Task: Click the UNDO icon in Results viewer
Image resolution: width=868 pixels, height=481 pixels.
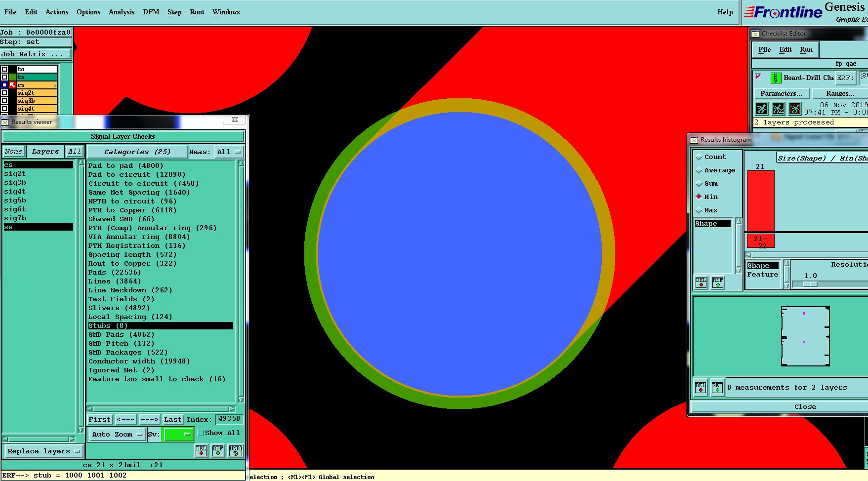Action: click(x=236, y=451)
